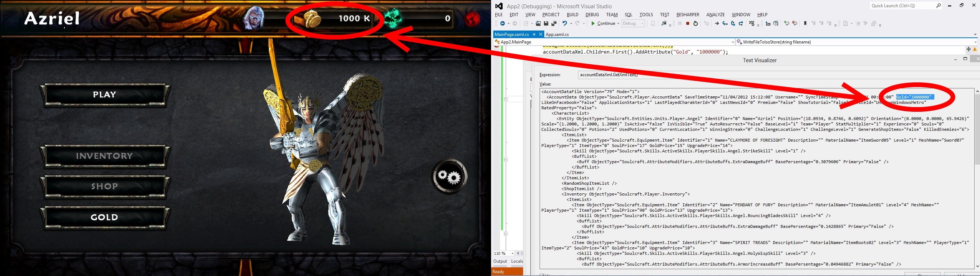The width and height of the screenshot is (980, 276).
Task: Close the MainPage.xaml.cs tab
Action: point(540,34)
